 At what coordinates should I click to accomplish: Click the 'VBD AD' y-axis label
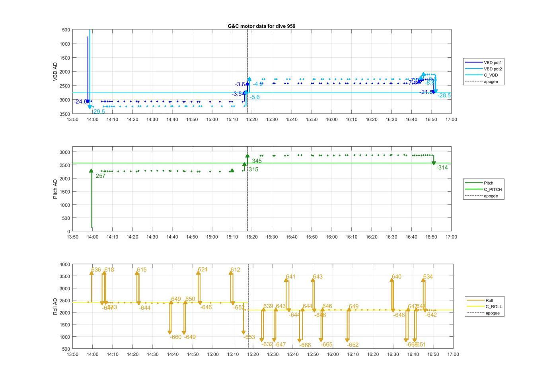pyautogui.click(x=55, y=72)
